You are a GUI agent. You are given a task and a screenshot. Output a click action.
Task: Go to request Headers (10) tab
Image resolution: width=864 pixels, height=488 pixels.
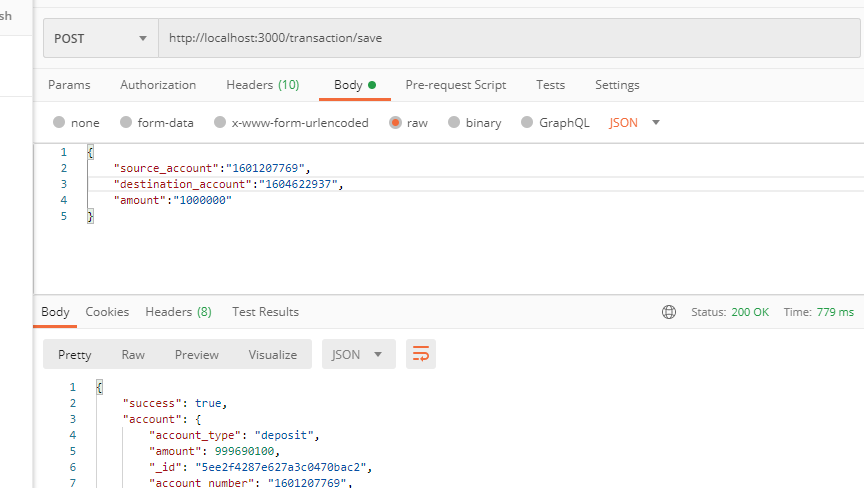point(262,85)
